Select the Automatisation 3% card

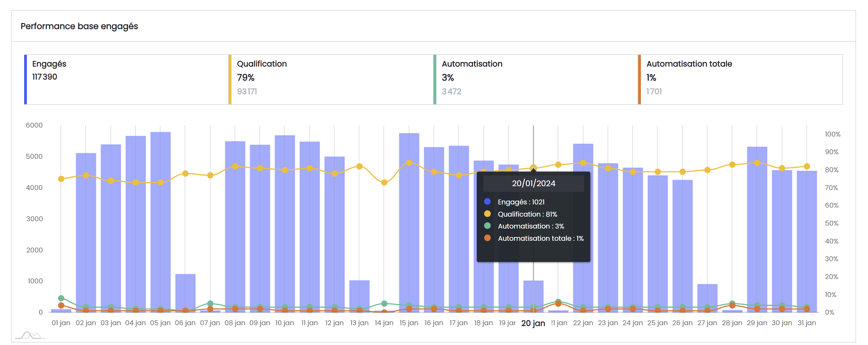[536, 80]
